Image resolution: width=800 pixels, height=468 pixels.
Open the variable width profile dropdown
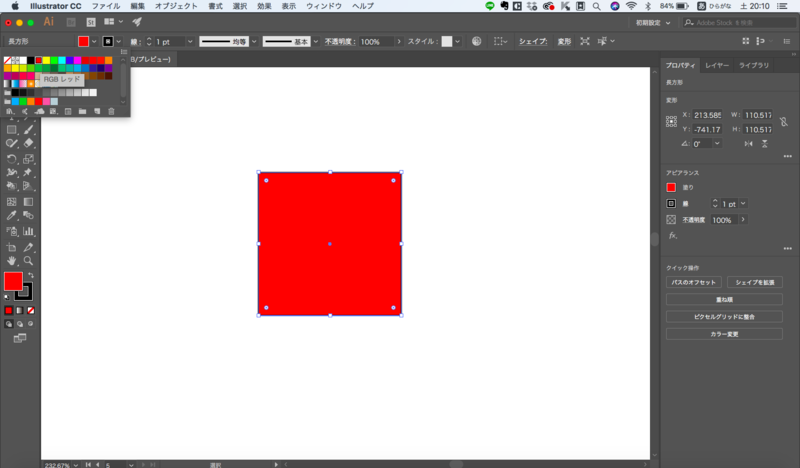coord(254,41)
